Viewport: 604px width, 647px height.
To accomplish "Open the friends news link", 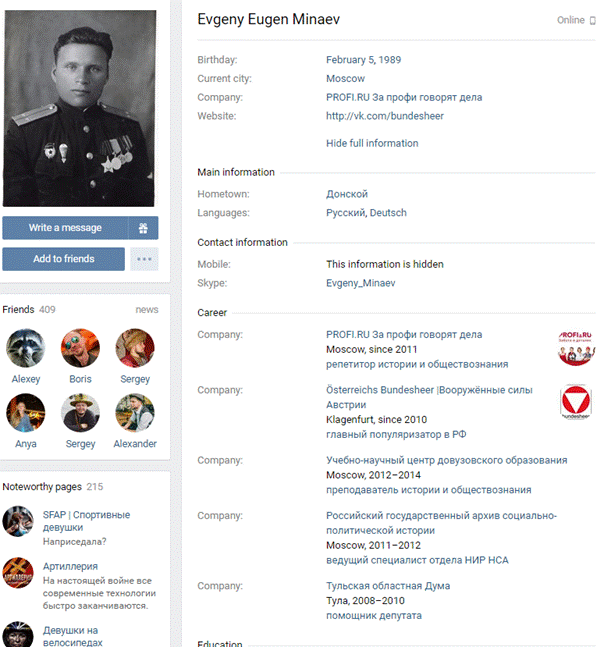I will coord(147,309).
